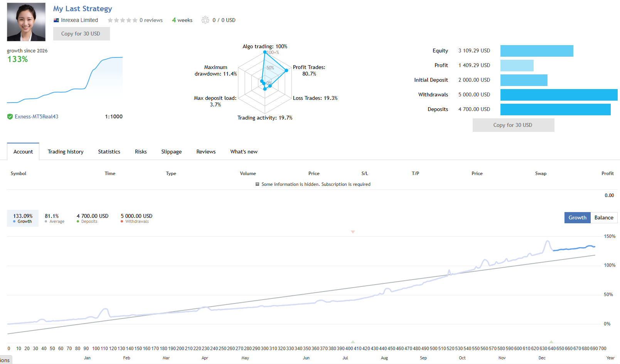620x364 pixels.
Task: Toggle the 4 700.00 USD Deposits legend item
Action: (93, 218)
